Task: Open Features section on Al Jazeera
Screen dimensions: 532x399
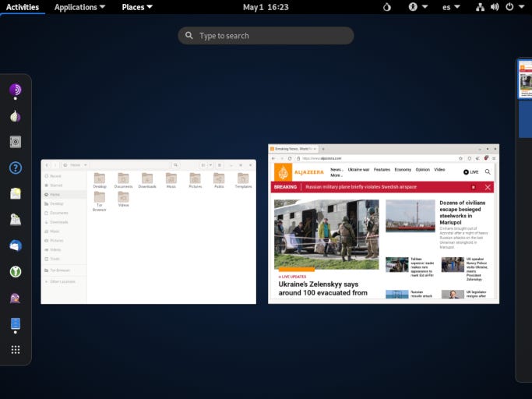Action: tap(382, 169)
